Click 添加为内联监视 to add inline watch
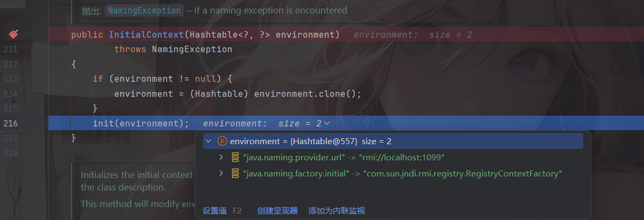Viewport: 644px width, 220px height. point(337,211)
